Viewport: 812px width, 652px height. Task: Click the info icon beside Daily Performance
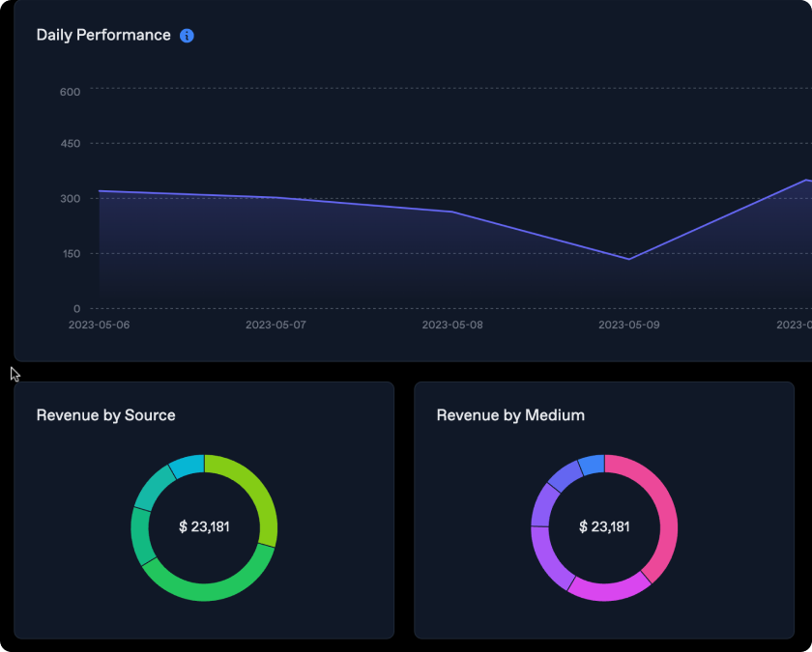pyautogui.click(x=187, y=36)
